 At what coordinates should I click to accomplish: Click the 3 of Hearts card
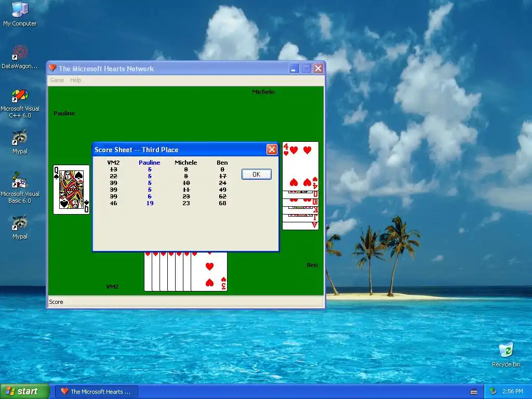(x=209, y=271)
